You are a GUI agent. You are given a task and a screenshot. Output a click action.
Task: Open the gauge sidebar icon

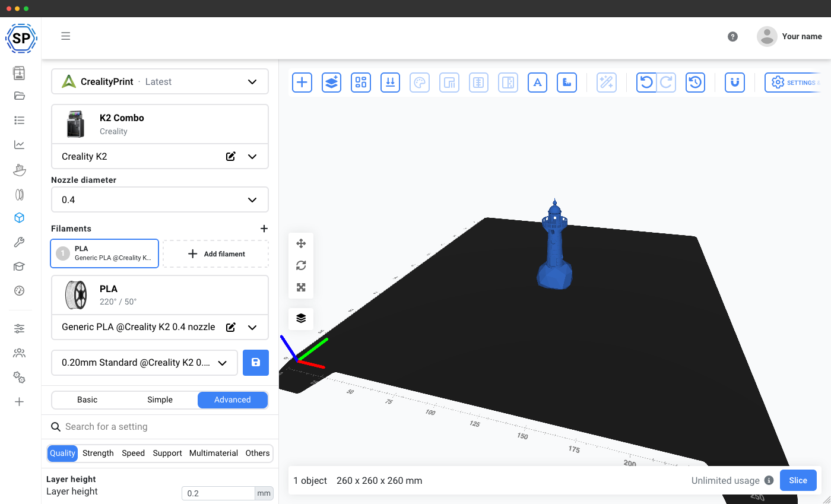coord(20,291)
